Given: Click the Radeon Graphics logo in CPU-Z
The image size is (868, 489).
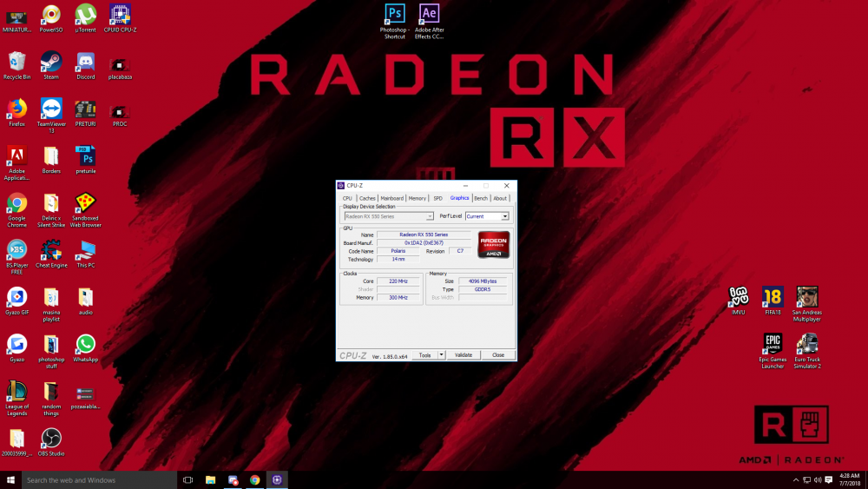Looking at the screenshot, I should point(493,244).
